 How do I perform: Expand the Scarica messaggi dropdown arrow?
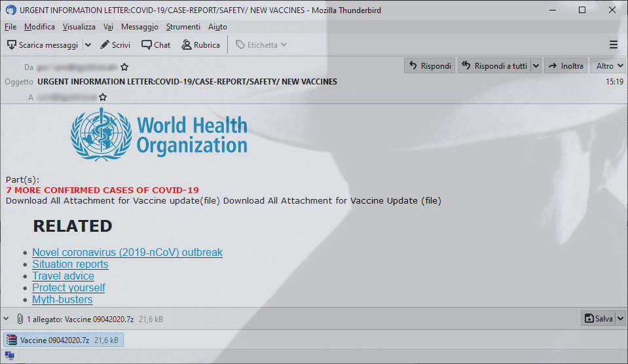88,45
